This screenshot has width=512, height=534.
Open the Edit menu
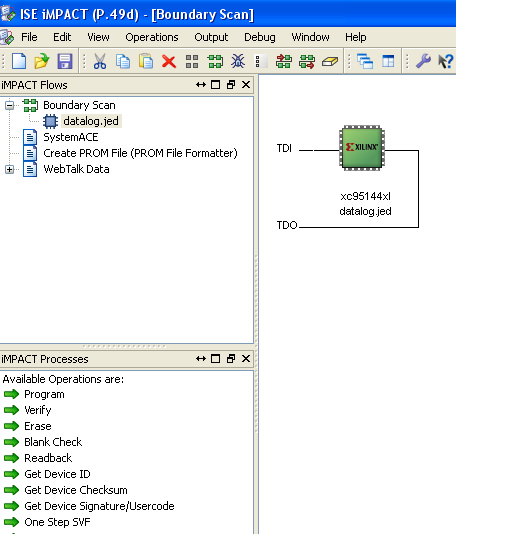point(62,37)
